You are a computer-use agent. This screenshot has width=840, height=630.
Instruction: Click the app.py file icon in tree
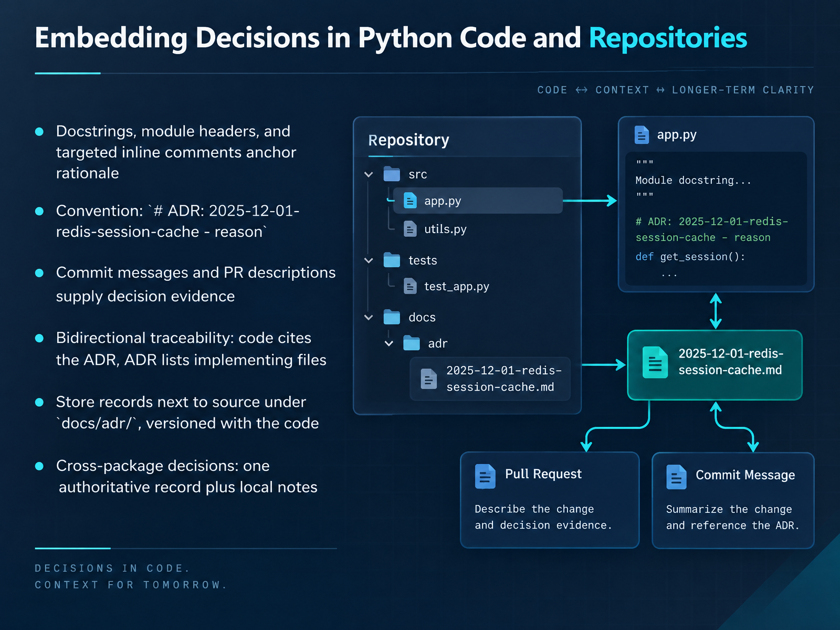[x=410, y=201]
